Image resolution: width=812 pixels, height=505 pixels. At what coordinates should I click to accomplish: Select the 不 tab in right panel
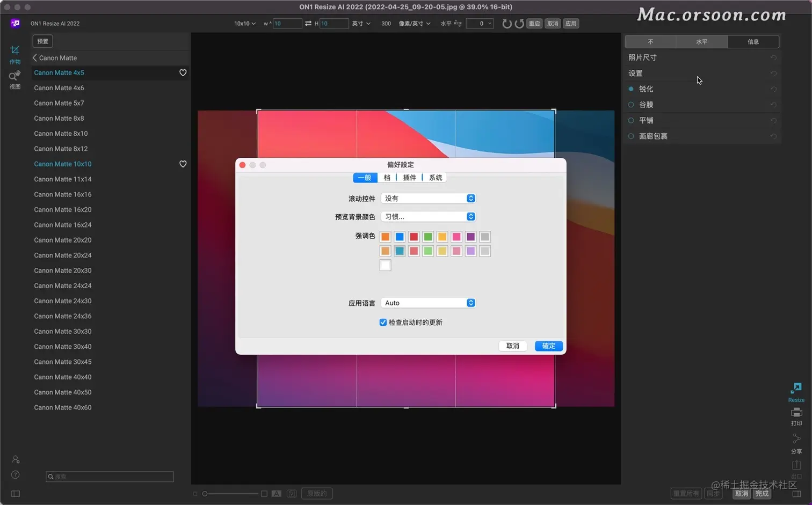click(x=650, y=42)
